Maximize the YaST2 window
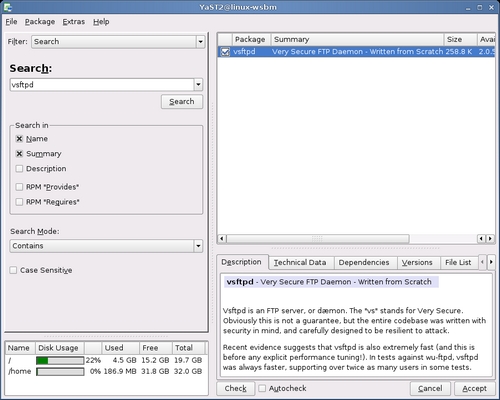 (x=480, y=7)
